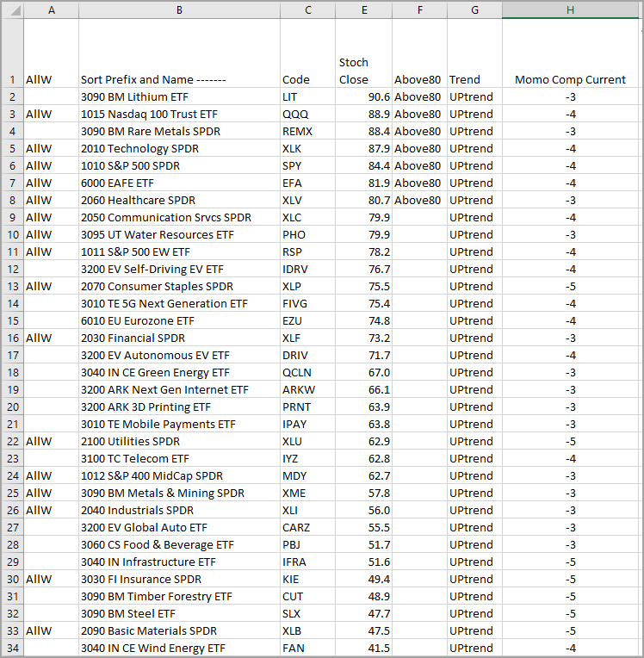Click column E header
The image size is (644, 658).
click(363, 10)
